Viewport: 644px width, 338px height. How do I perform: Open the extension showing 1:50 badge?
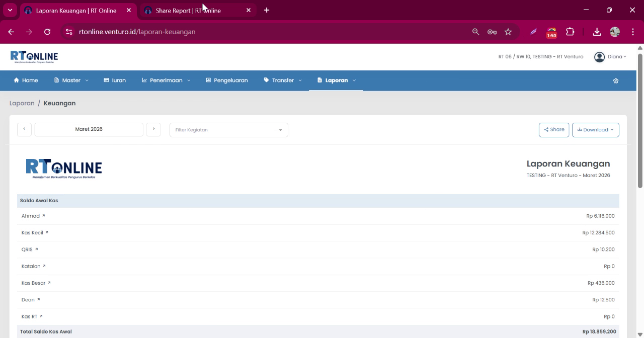point(551,32)
